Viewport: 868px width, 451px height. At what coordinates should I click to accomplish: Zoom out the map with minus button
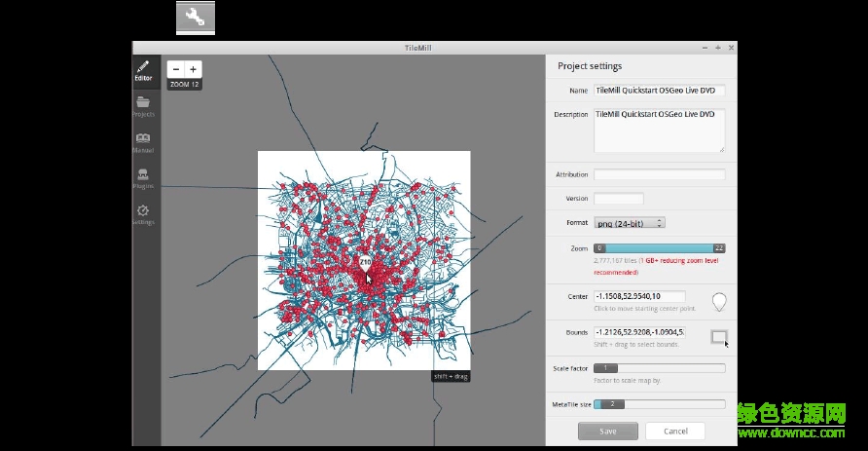click(176, 69)
